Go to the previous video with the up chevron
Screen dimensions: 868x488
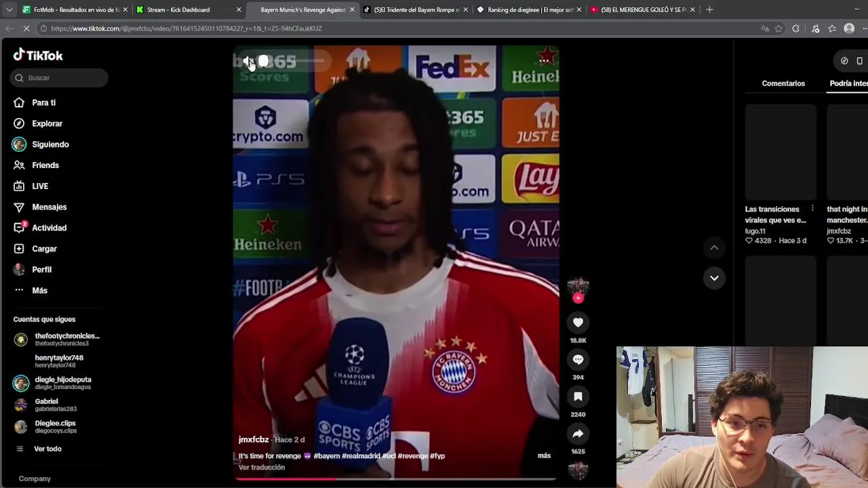click(x=714, y=248)
